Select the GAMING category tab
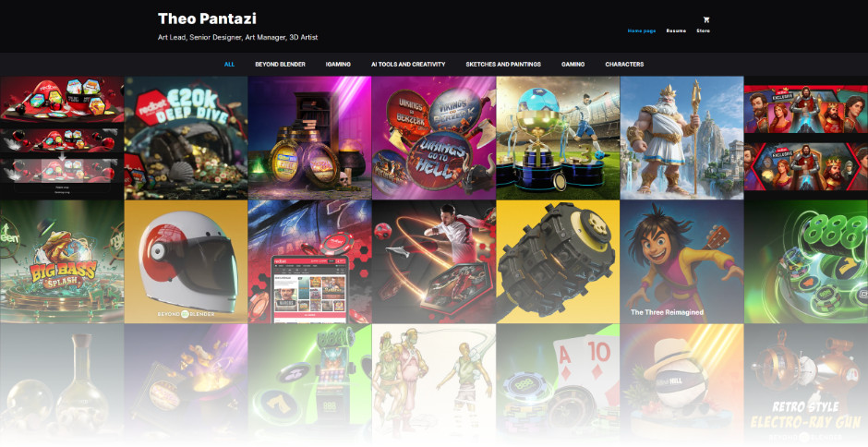 tap(573, 65)
